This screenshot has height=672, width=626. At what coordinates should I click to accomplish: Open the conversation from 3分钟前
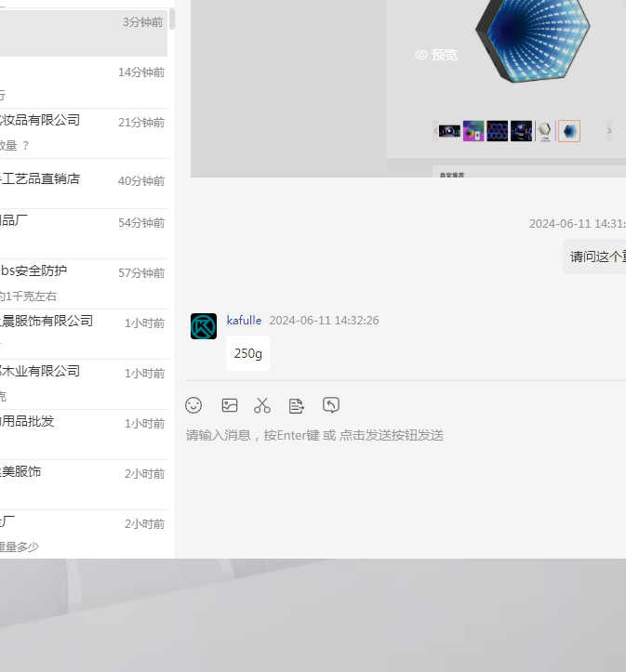[84, 33]
